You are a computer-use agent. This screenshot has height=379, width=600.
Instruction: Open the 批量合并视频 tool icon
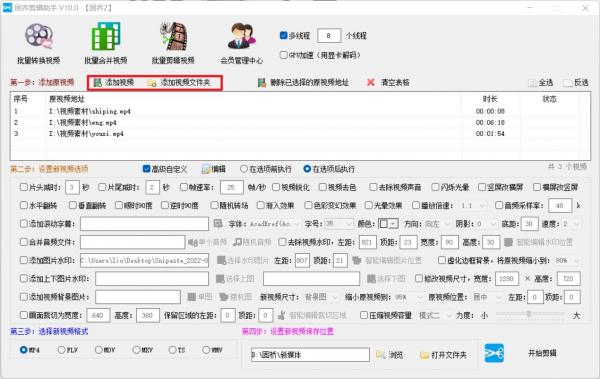point(106,37)
